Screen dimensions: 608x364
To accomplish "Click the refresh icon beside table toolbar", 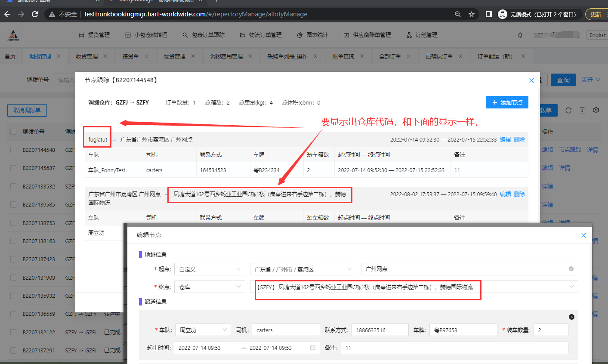I will click(x=568, y=111).
